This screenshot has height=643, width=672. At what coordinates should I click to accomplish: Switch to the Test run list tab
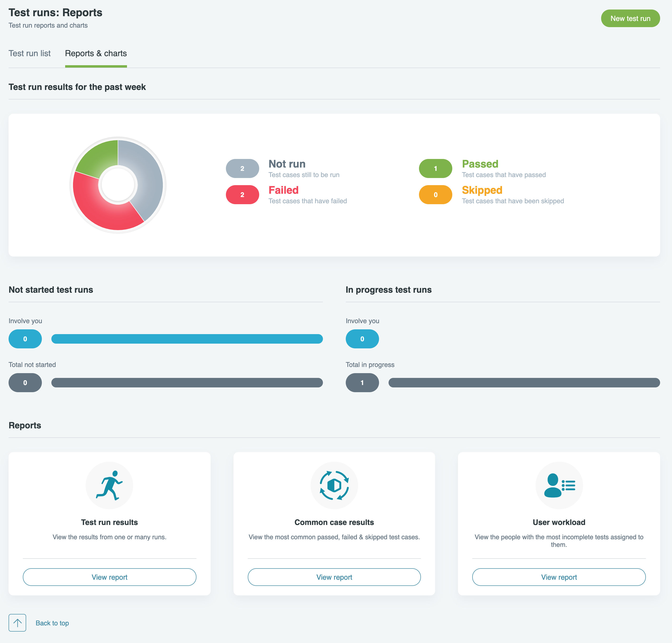point(29,54)
